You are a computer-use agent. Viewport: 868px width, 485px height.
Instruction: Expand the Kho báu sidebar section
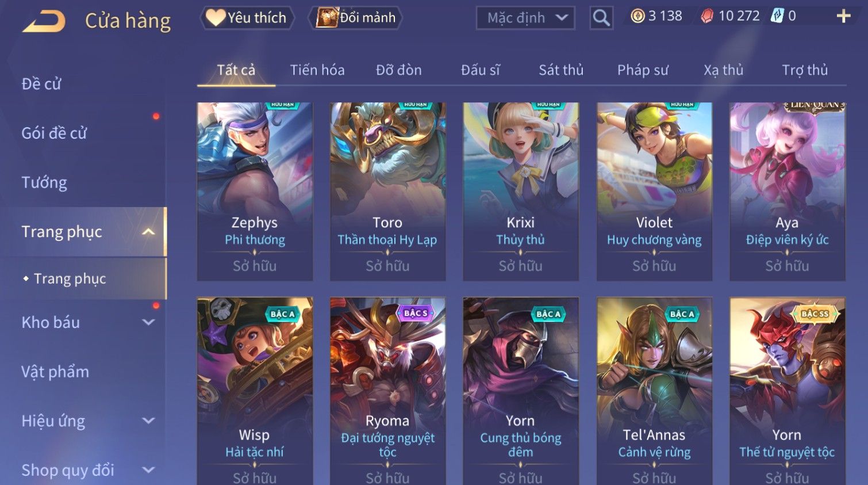tap(148, 323)
